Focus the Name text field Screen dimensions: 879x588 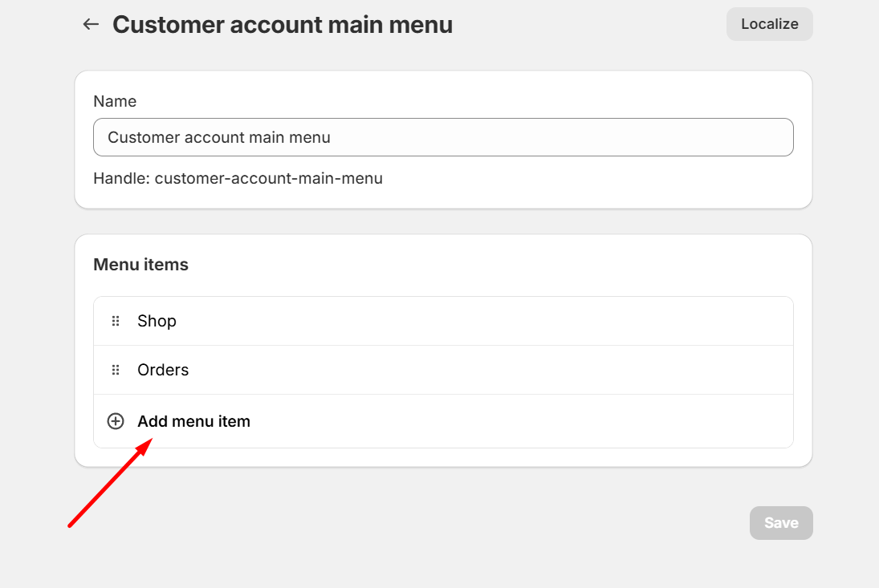click(443, 137)
